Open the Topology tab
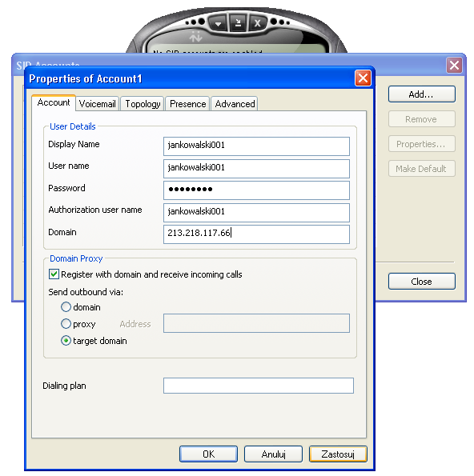The height and width of the screenshot is (476, 474). [x=143, y=104]
